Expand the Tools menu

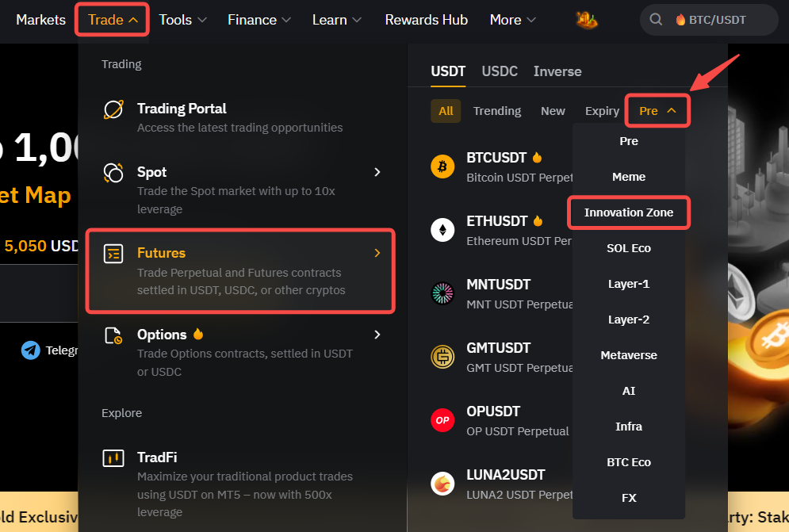(x=182, y=20)
